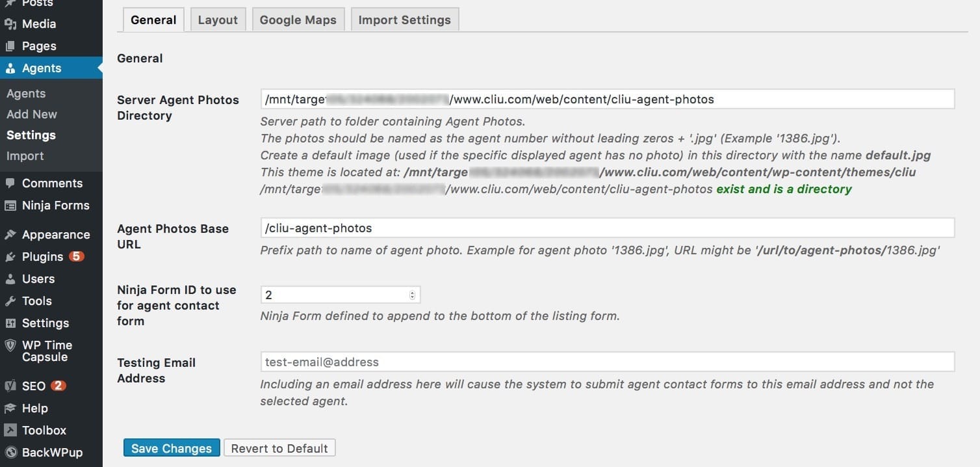Click the BackWPup icon in sidebar
Screen dimensions: 980x467
point(10,453)
